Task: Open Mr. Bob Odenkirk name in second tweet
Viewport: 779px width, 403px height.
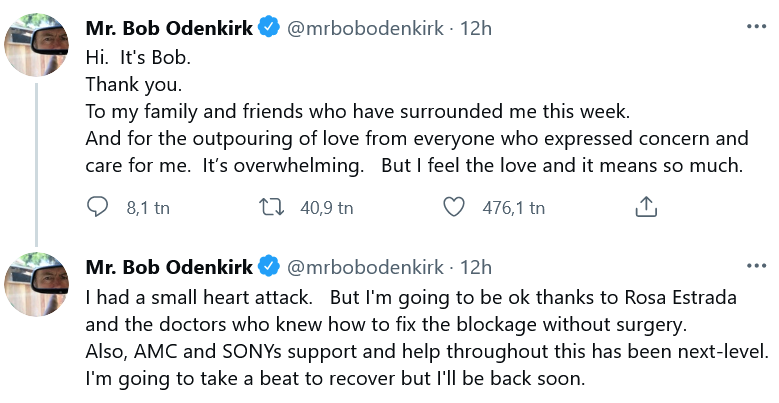Action: click(169, 267)
